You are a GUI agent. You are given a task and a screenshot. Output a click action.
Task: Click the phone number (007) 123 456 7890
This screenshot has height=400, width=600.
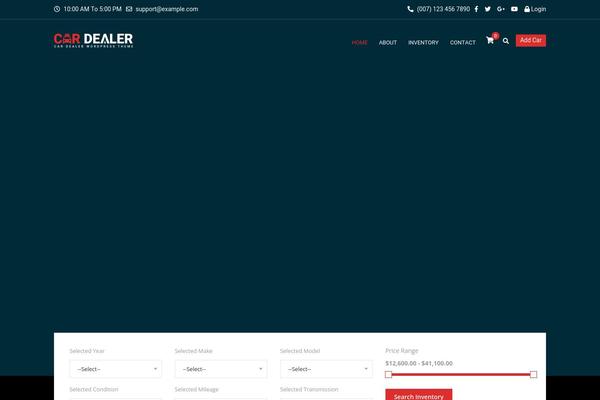(443, 9)
